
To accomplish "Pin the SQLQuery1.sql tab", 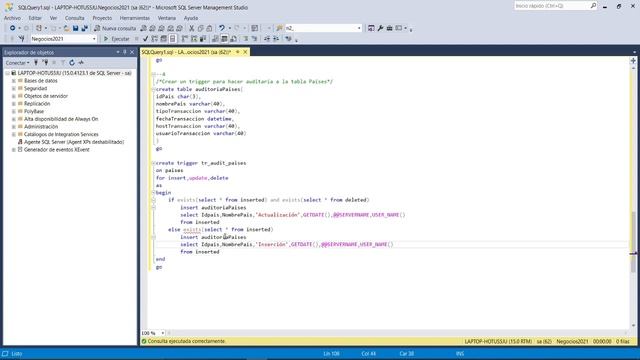I will tap(238, 52).
